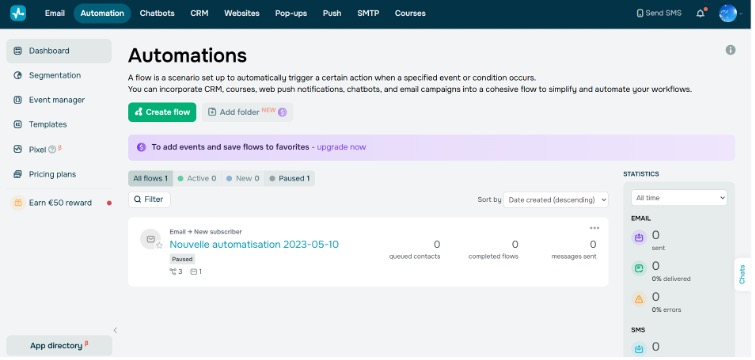This screenshot has width=755, height=360.
Task: Open the Courses top menu
Action: coord(410,13)
